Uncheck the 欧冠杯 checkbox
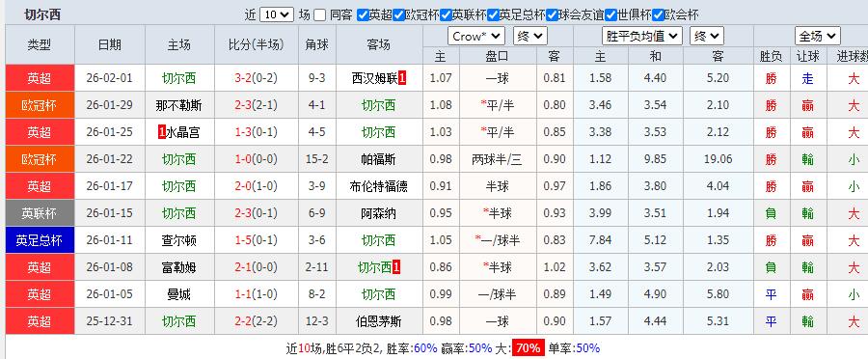868x359 pixels. (398, 15)
